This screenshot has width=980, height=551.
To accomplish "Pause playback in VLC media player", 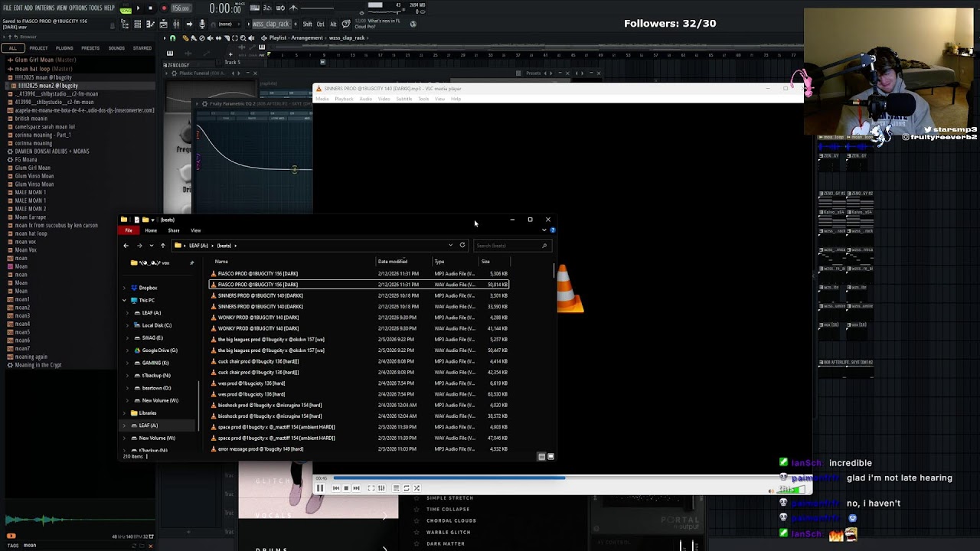I will [320, 488].
